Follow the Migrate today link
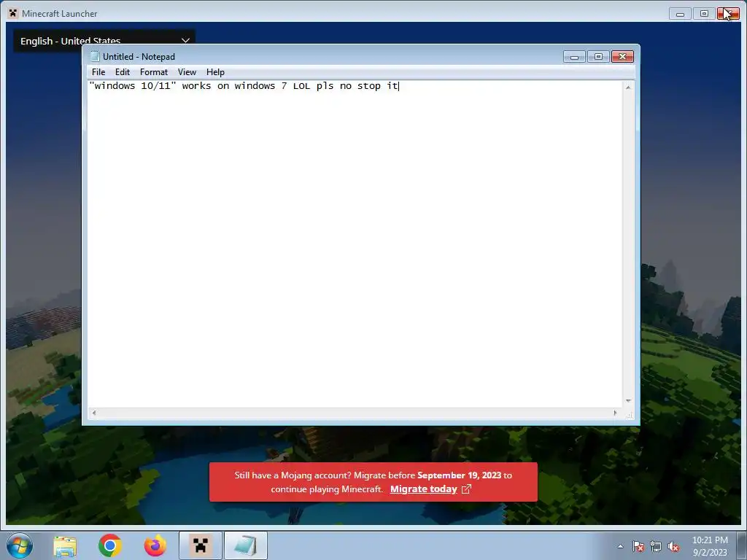 (424, 489)
